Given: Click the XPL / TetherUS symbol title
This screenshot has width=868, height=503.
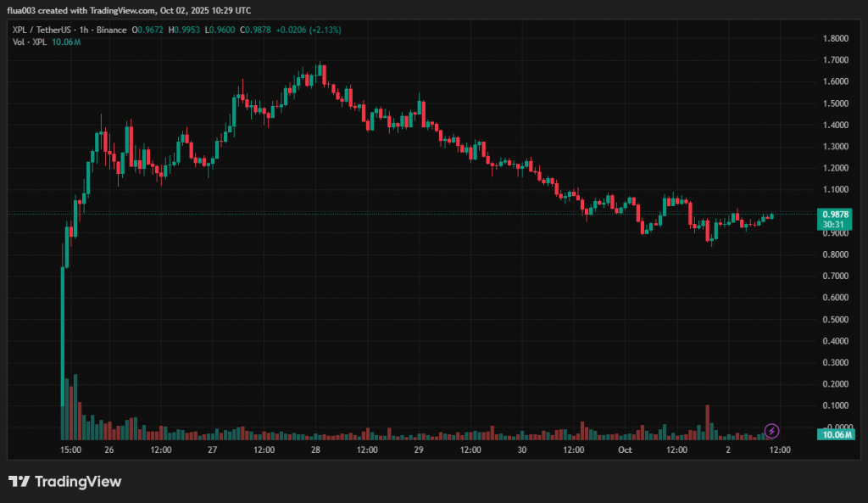Looking at the screenshot, I should click(x=41, y=30).
